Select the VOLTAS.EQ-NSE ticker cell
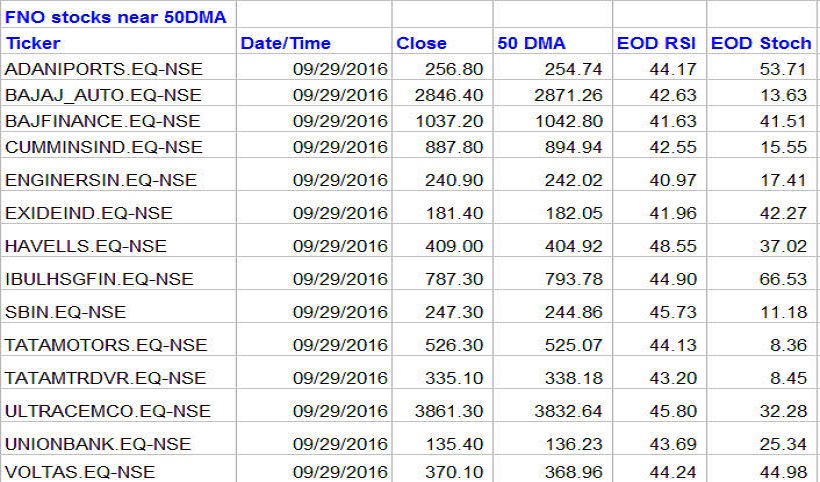 [x=80, y=470]
